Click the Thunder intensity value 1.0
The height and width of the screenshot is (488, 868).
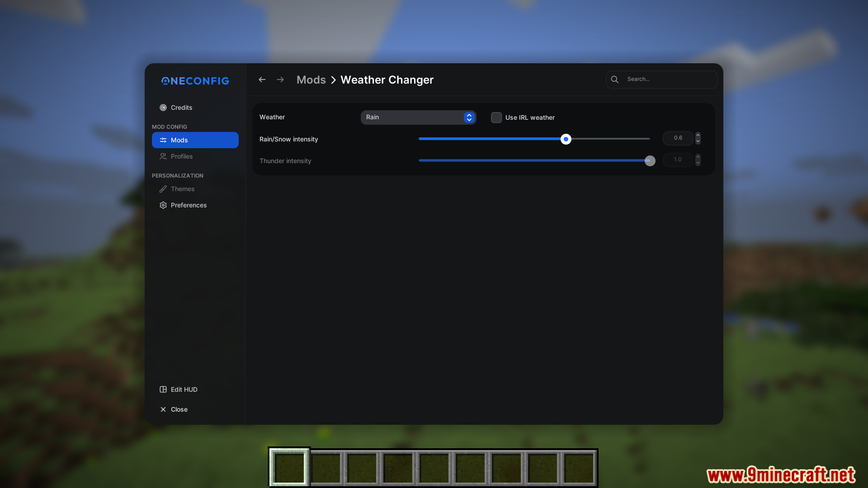click(678, 160)
